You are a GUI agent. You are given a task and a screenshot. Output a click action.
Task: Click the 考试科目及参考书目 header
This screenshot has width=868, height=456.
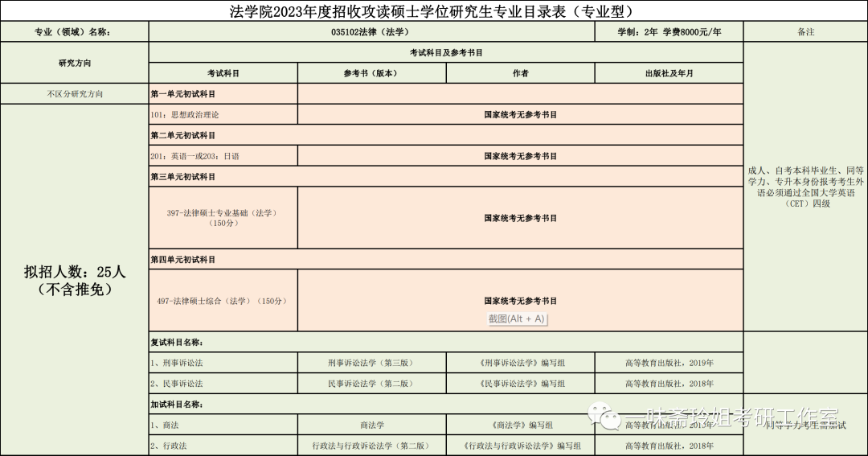pyautogui.click(x=446, y=52)
